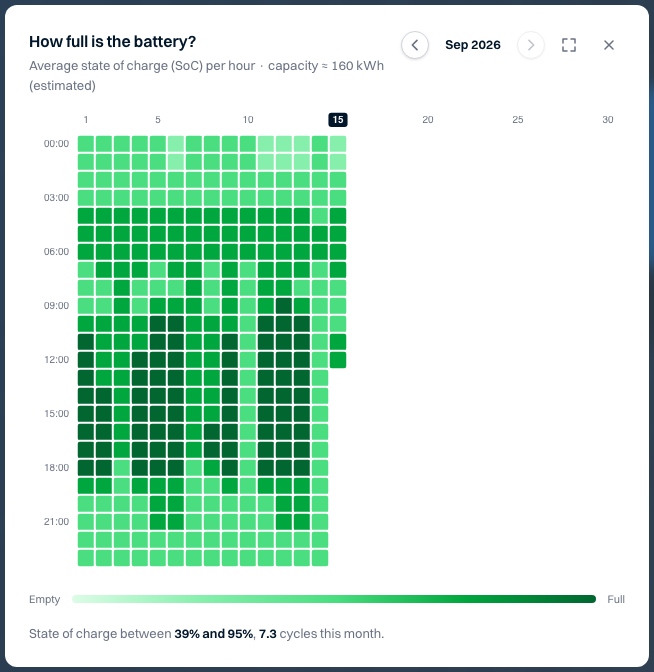The image size is (654, 672).
Task: Close the battery dialog
Action: click(609, 45)
